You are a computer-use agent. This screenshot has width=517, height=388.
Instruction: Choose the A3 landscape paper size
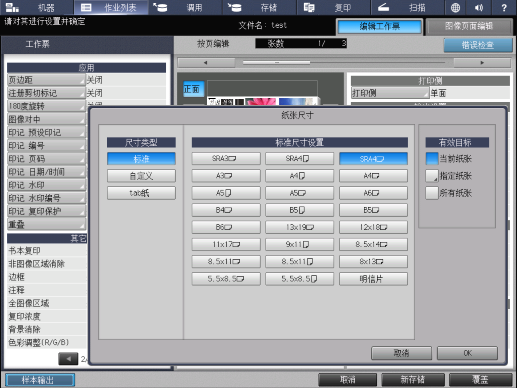(226, 176)
